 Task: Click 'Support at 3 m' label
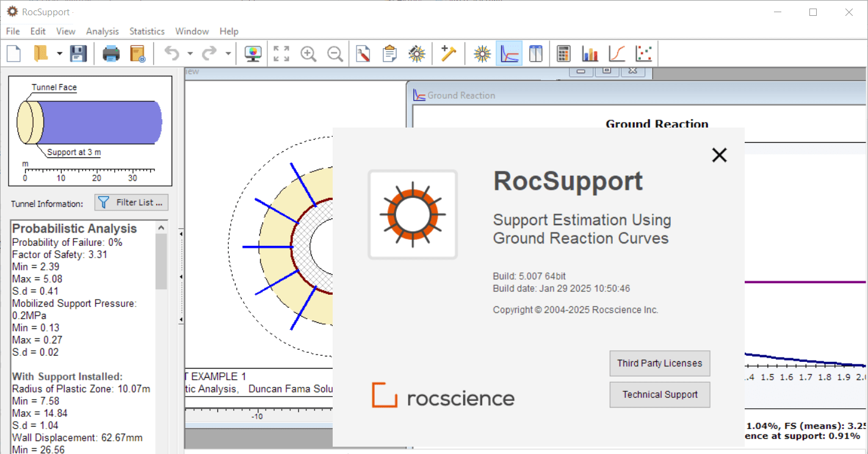coord(74,153)
